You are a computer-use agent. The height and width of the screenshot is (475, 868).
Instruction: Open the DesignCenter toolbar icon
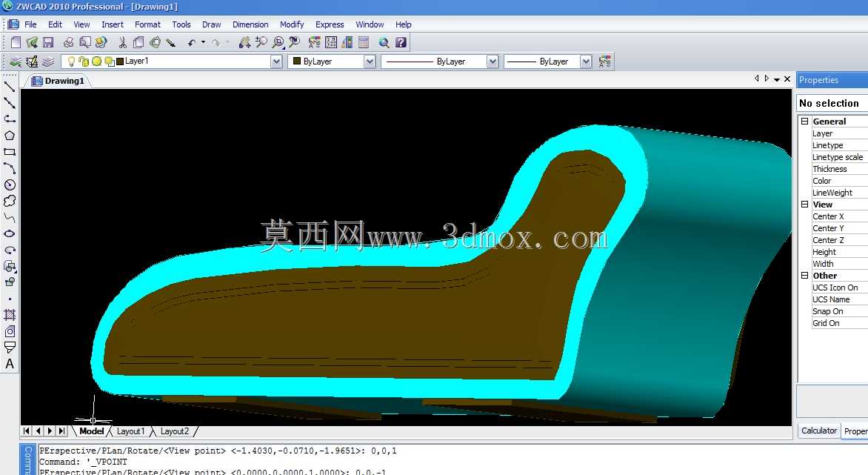(x=331, y=43)
